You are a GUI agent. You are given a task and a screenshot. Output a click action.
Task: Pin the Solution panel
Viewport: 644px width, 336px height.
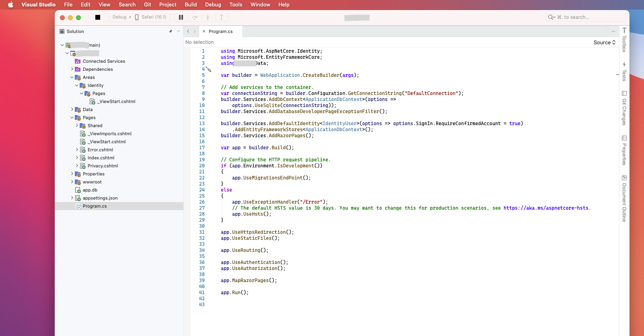171,31
